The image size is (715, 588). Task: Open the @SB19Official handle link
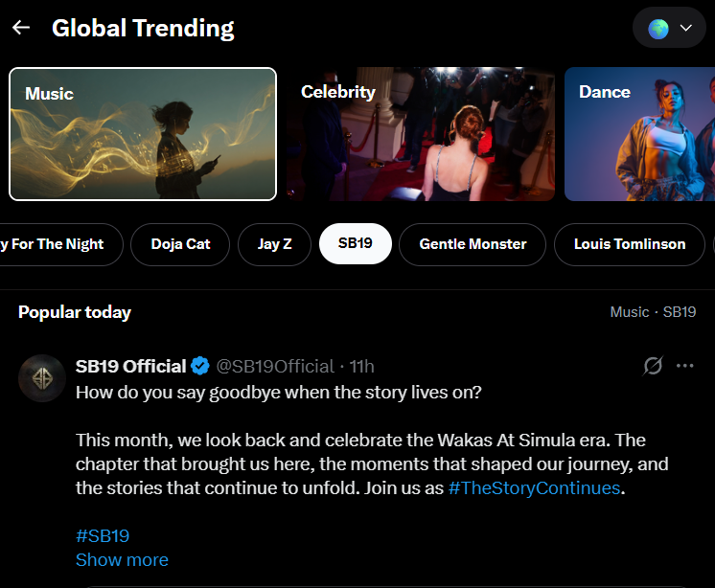(x=275, y=366)
